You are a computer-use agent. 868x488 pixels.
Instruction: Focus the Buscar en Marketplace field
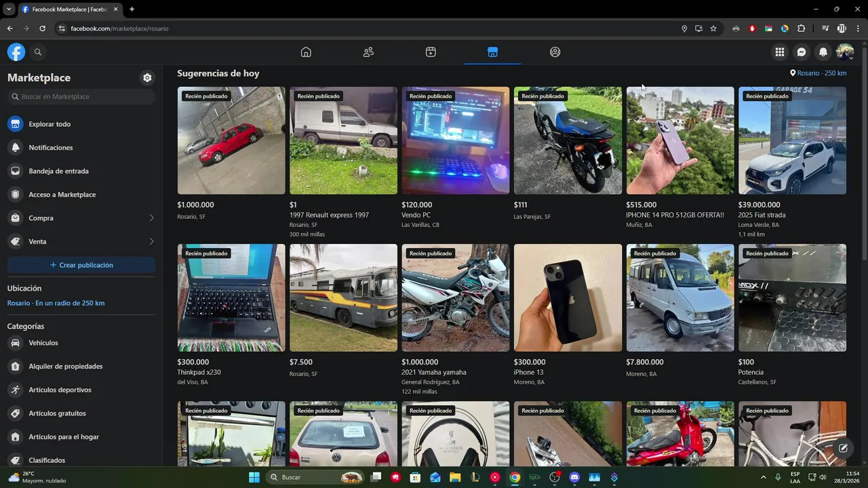point(81,97)
